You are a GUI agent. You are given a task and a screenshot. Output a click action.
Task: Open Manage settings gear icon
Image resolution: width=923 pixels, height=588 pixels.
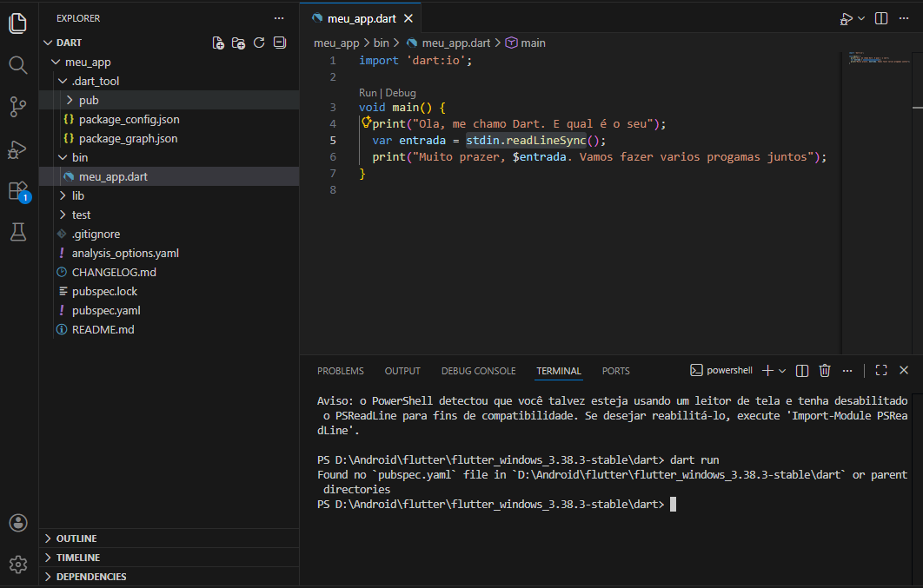tap(18, 565)
